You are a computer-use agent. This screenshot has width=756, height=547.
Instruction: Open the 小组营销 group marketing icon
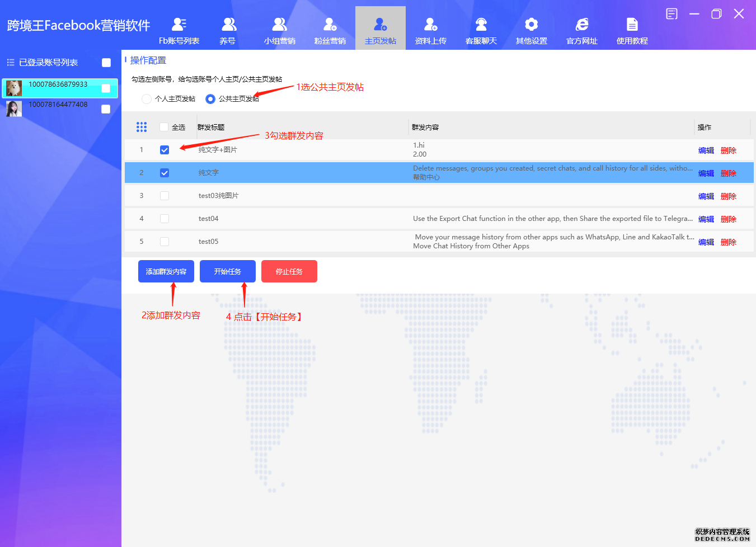pos(279,25)
